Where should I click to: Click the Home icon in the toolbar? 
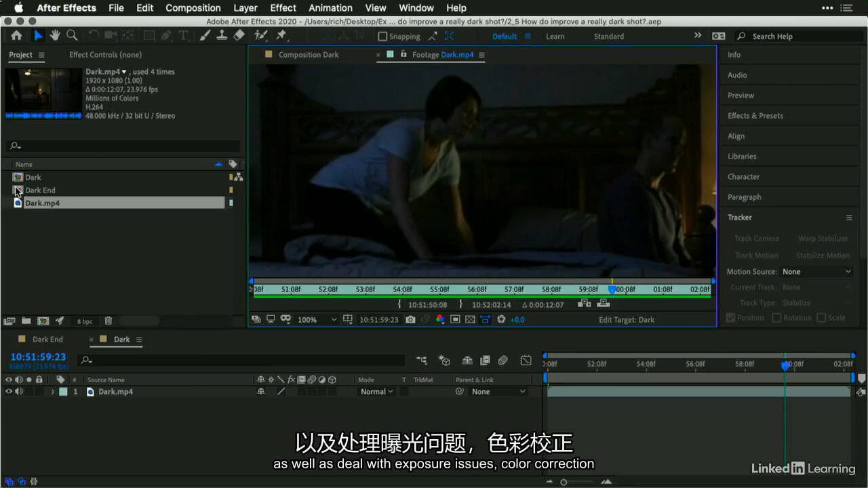click(x=16, y=36)
